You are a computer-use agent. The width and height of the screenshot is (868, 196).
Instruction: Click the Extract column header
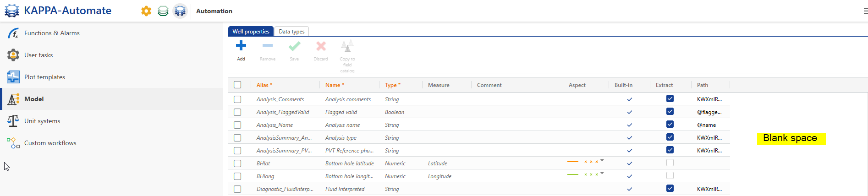[x=664, y=85]
